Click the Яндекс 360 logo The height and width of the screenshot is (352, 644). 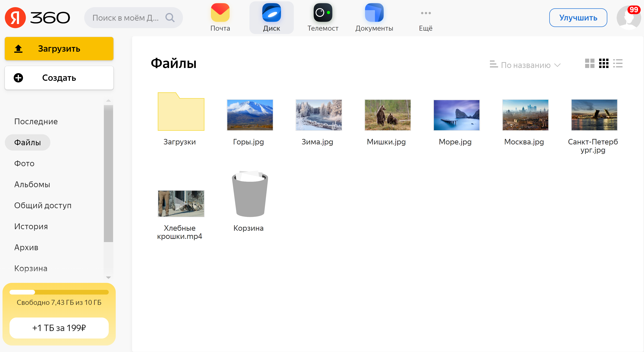38,18
